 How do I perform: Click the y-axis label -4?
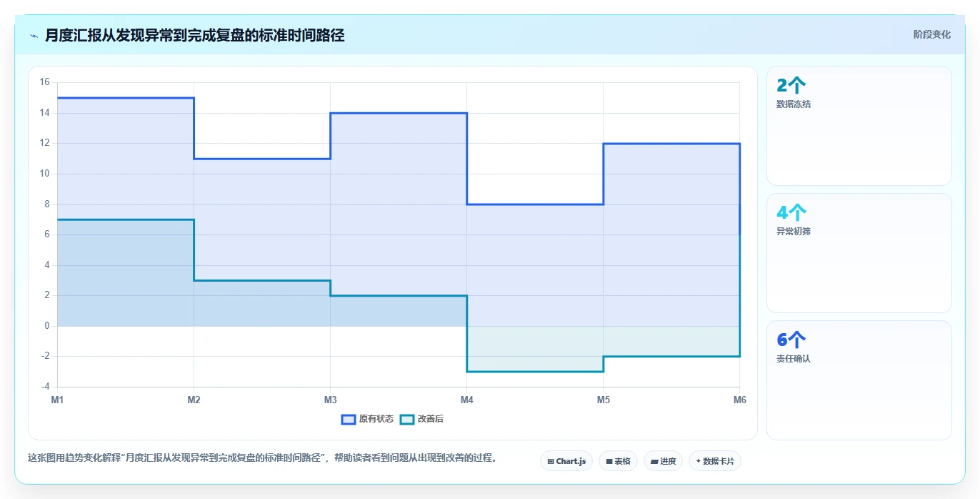coord(45,387)
